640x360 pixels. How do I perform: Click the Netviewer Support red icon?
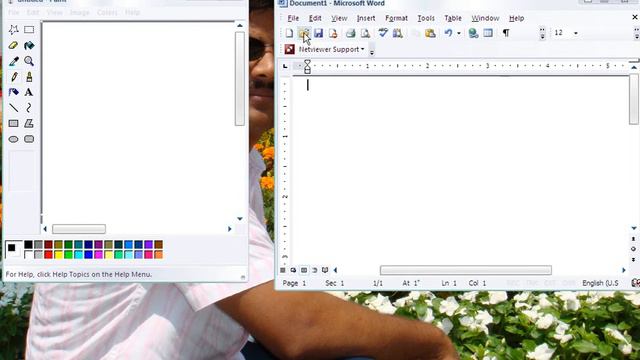289,49
